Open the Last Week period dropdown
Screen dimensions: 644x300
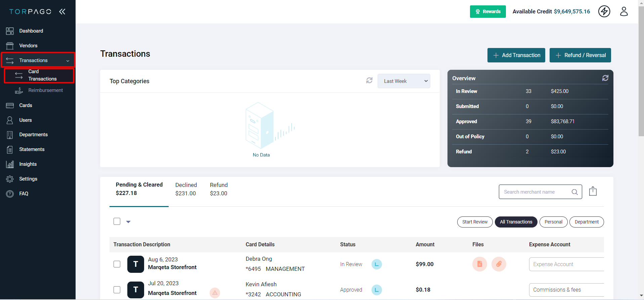point(404,81)
